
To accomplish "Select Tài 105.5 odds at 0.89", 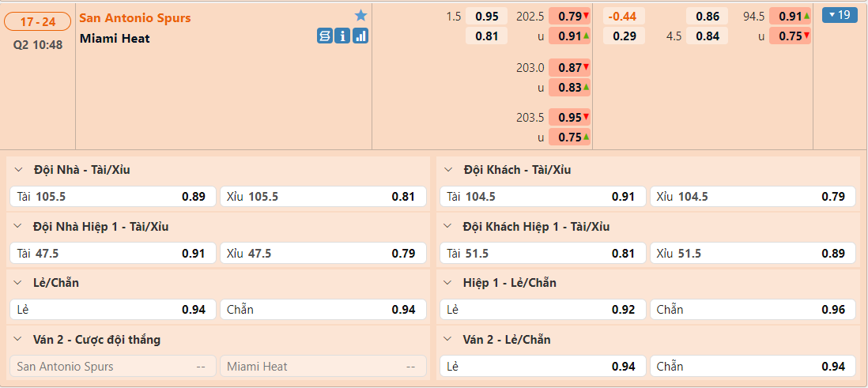I will [x=112, y=197].
